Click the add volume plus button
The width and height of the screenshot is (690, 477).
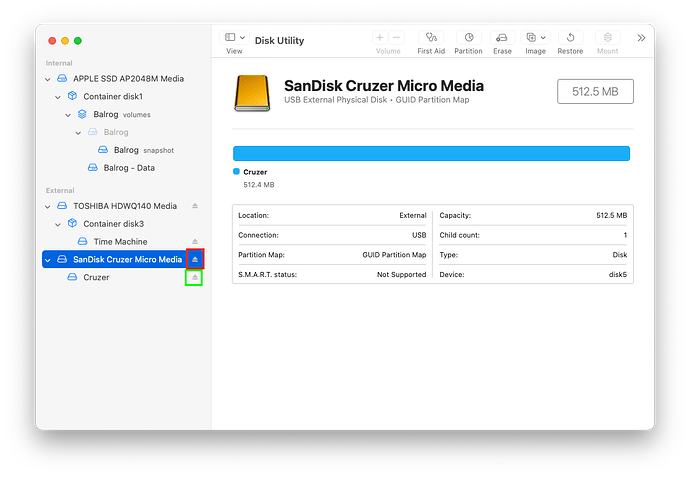coord(380,38)
